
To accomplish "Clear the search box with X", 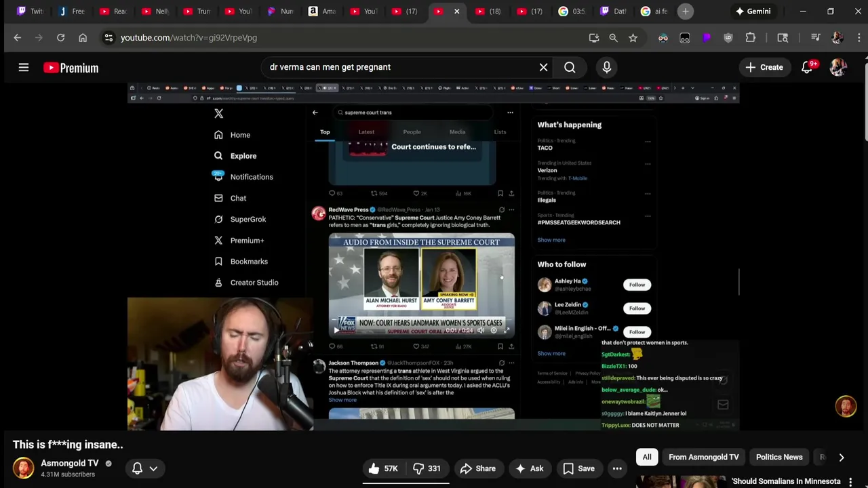I will coord(543,67).
